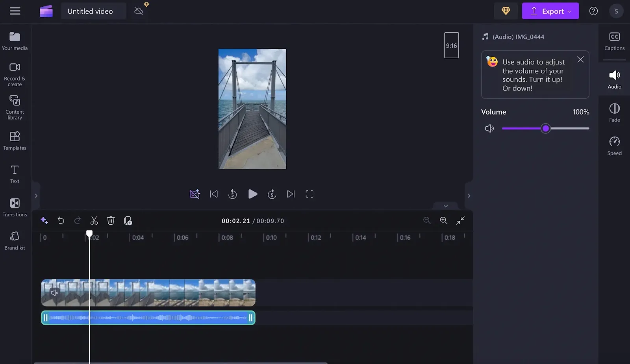Split clip with the scissors tool
The width and height of the screenshot is (630, 364).
94,220
